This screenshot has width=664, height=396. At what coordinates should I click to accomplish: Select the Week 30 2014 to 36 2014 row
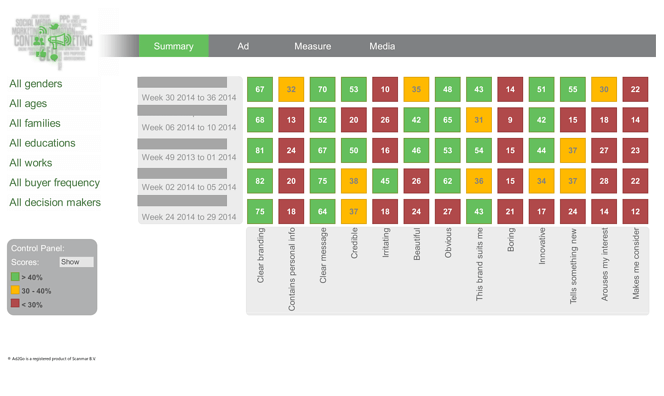click(189, 90)
